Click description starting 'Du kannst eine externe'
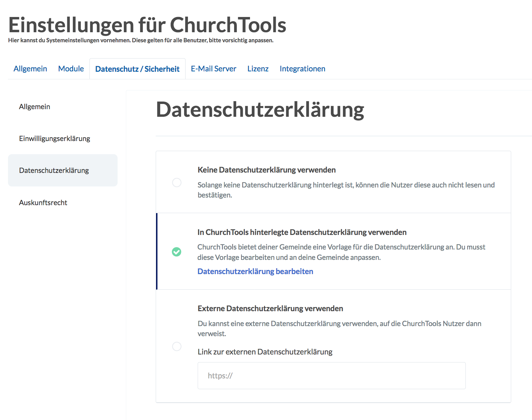 [x=340, y=329]
